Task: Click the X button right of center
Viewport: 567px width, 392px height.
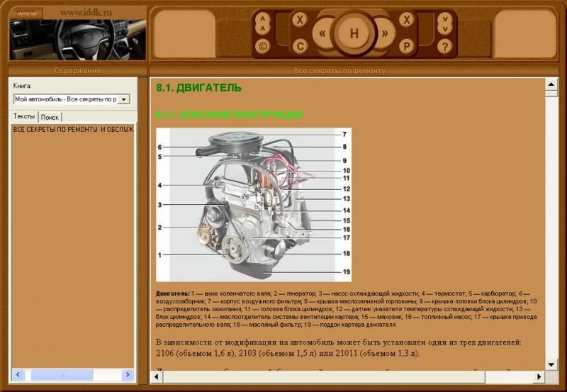Action: click(x=407, y=20)
